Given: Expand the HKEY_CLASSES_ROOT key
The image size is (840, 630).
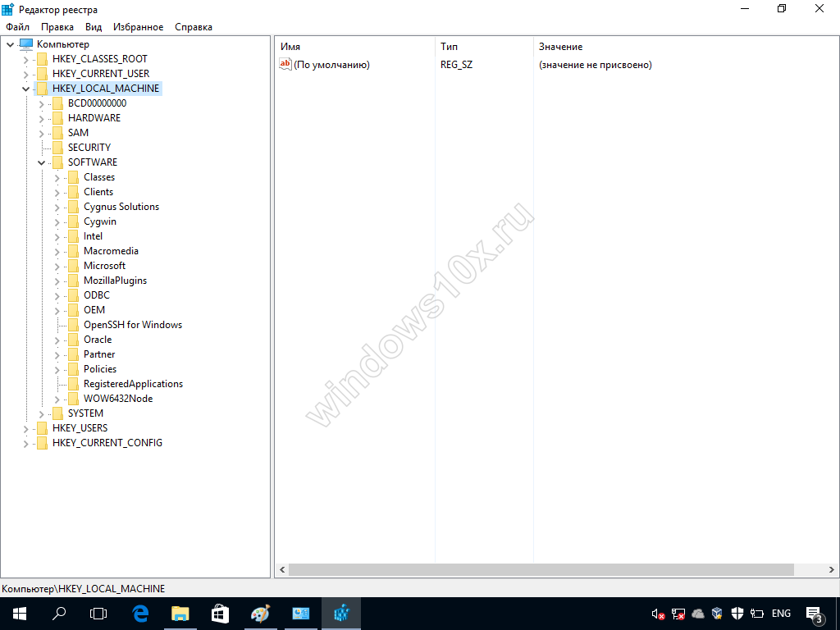Looking at the screenshot, I should 26,59.
